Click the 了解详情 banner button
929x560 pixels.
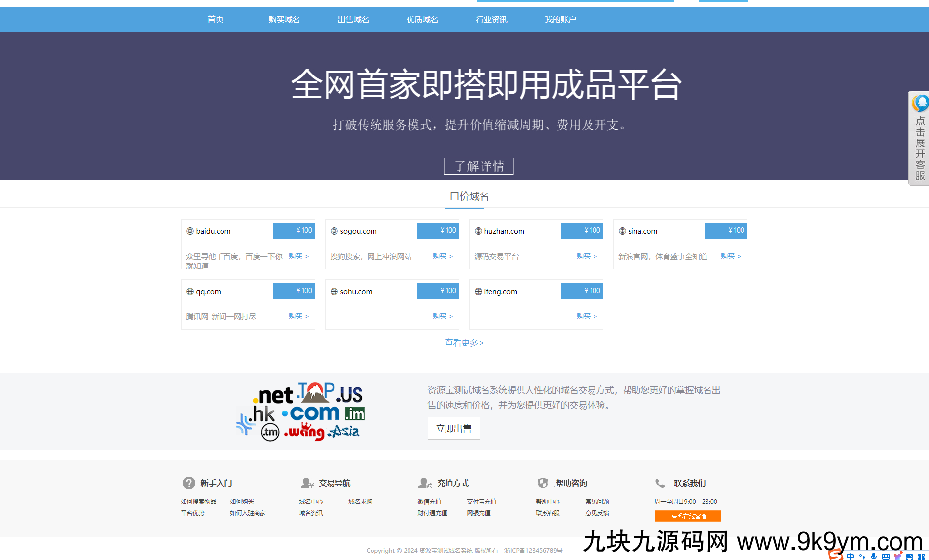pyautogui.click(x=479, y=166)
